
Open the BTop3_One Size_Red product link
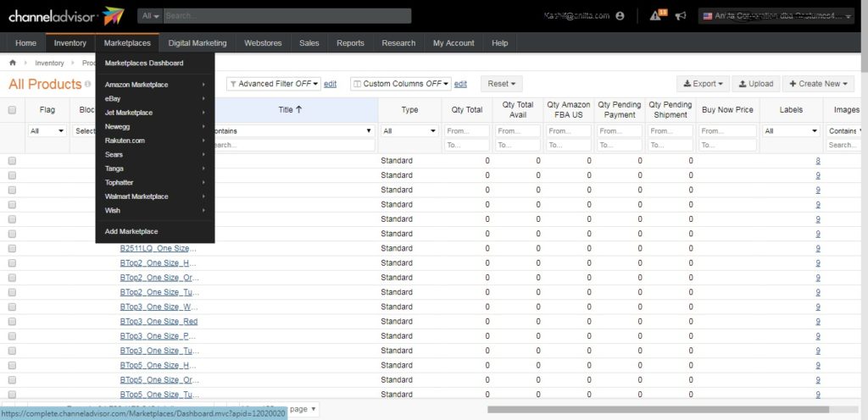[x=159, y=322]
